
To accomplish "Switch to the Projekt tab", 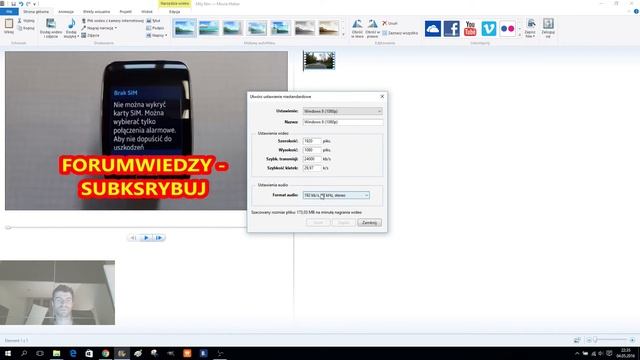I will pos(125,12).
